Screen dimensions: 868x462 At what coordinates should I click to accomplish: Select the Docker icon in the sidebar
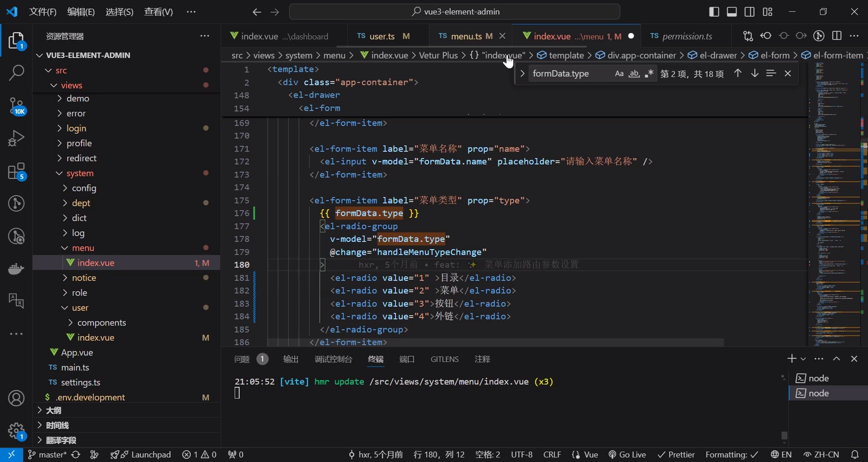pyautogui.click(x=16, y=269)
